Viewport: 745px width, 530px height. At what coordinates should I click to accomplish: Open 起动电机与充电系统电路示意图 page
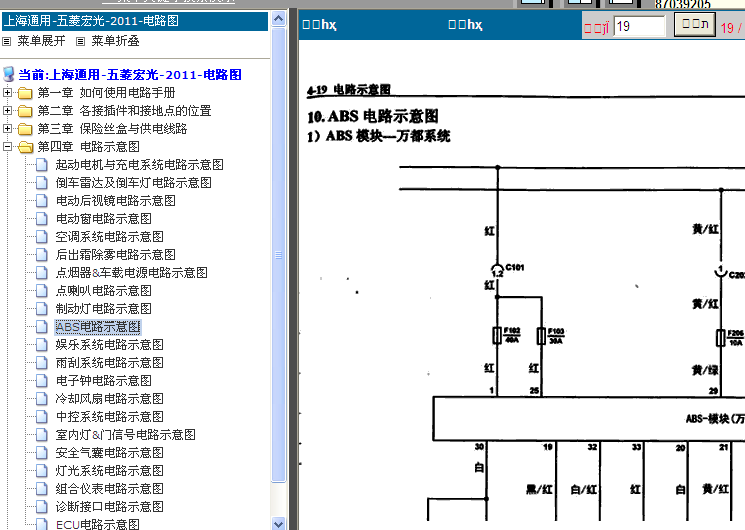[x=139, y=165]
